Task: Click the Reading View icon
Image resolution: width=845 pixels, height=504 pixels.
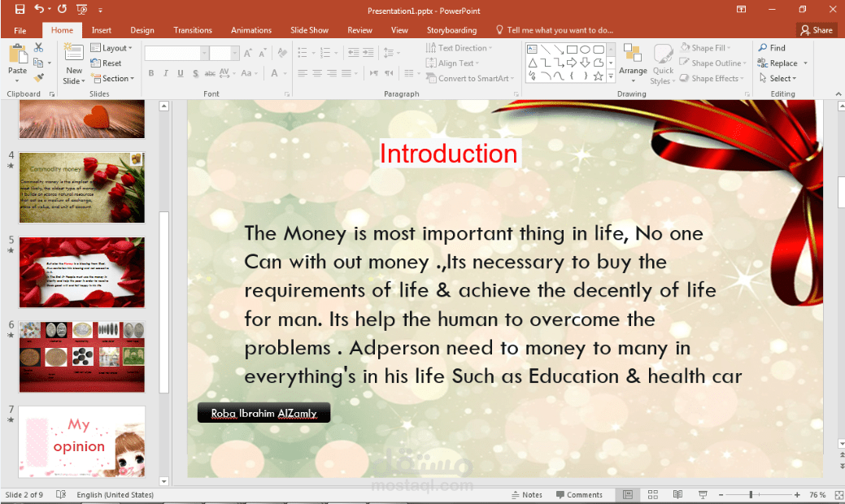Action: point(677,494)
